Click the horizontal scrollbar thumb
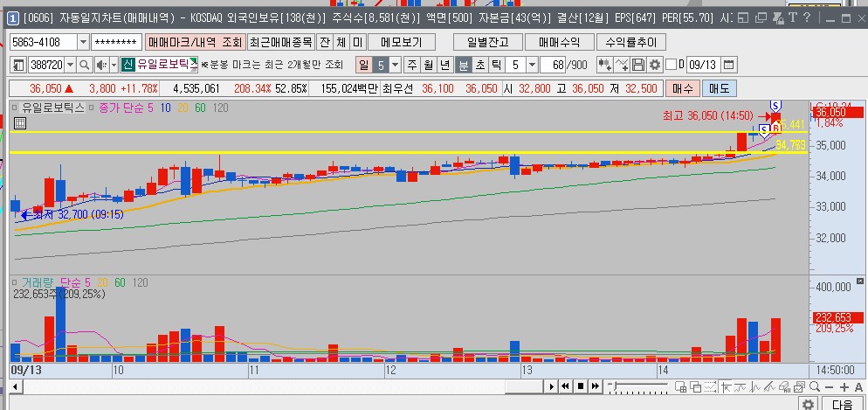 click(524, 386)
